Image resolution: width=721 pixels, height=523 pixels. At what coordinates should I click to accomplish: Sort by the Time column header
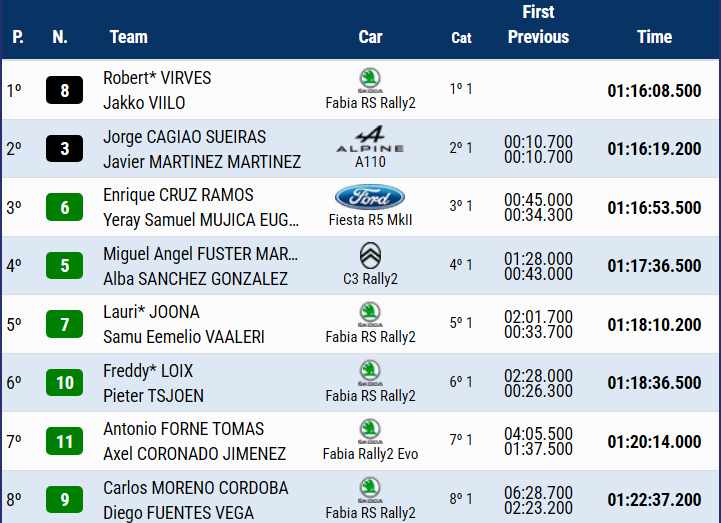[x=654, y=37]
